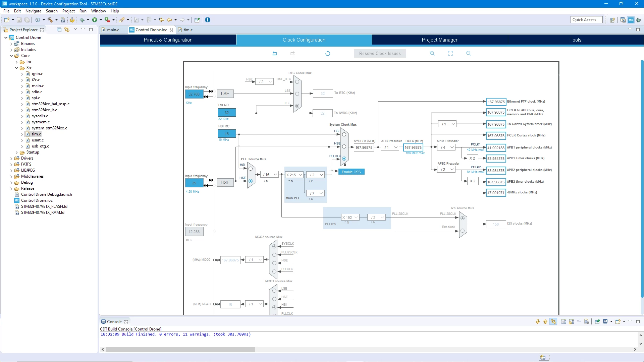Open the PLL multiplier X 215 dropdown

pos(294,175)
